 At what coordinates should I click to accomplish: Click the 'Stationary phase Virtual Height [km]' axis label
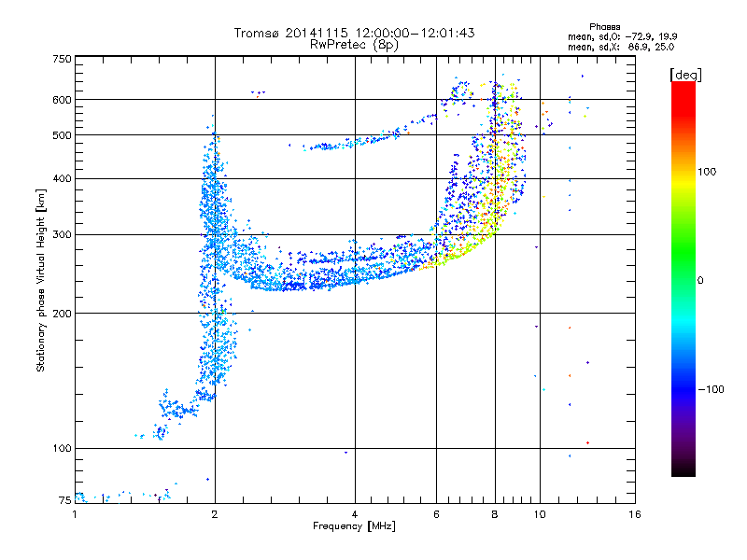[41, 281]
